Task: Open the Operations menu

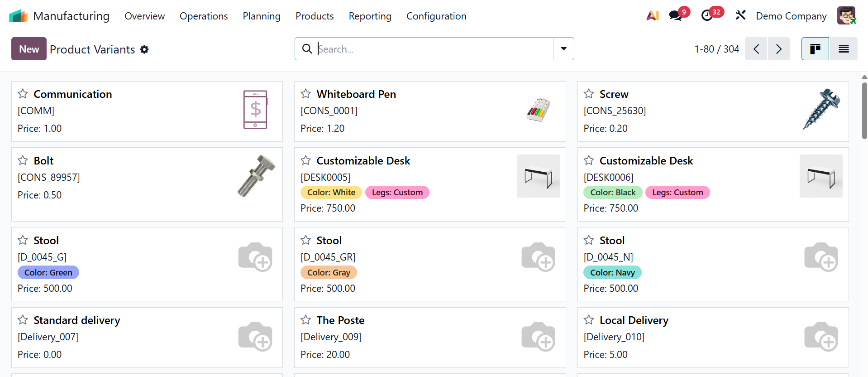Action: click(x=204, y=16)
